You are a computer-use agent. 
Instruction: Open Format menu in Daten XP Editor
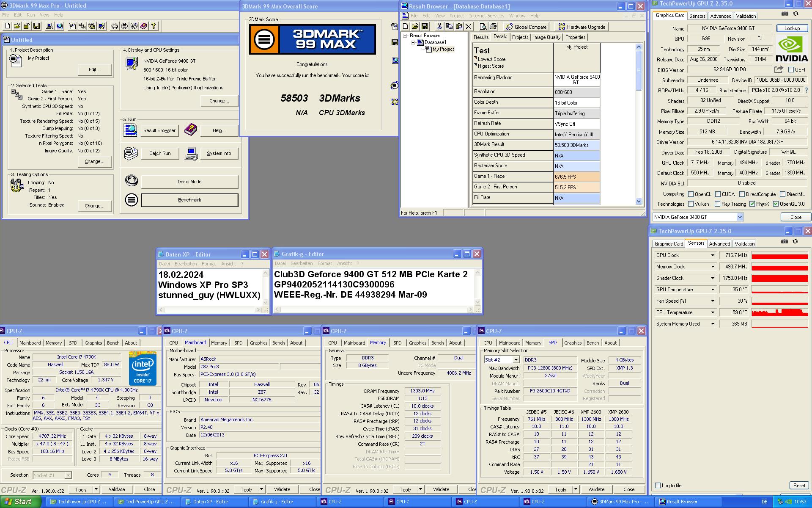(x=209, y=264)
